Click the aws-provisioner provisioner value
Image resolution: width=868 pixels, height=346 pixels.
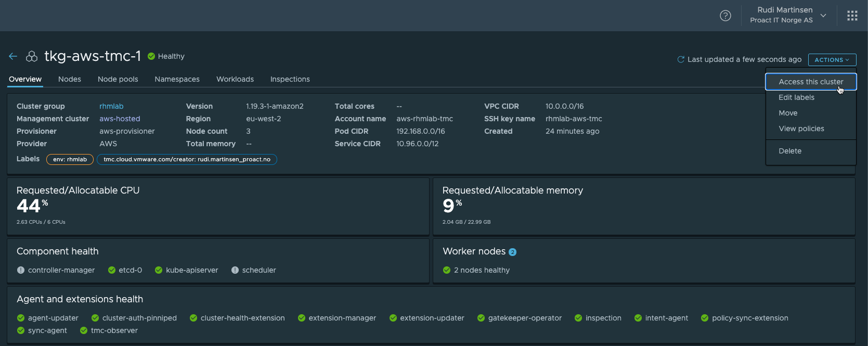(127, 131)
